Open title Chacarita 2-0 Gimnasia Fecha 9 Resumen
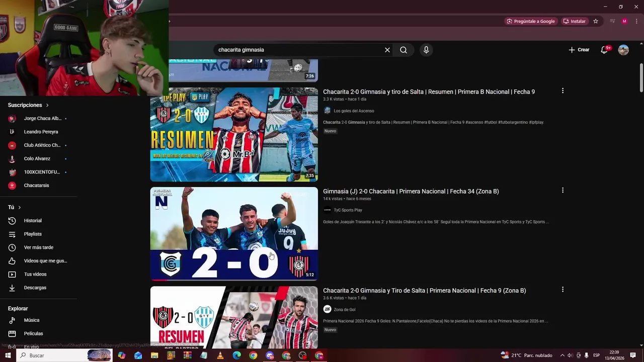 [429, 92]
